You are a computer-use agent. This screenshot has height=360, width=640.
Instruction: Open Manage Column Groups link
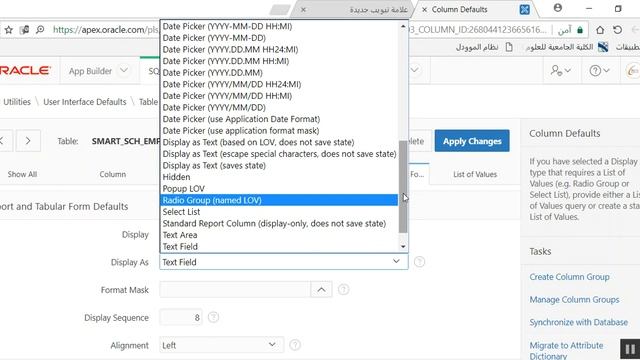point(574,300)
